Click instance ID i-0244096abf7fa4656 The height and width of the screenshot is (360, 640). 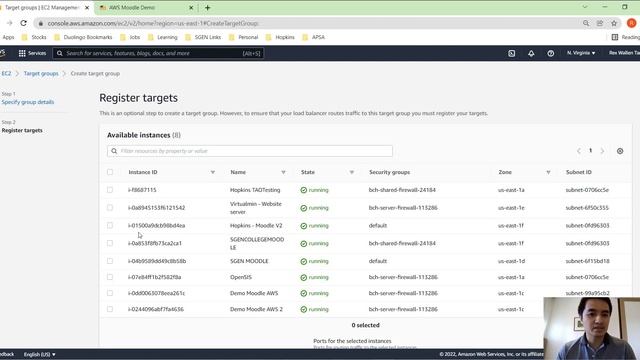pyautogui.click(x=156, y=309)
